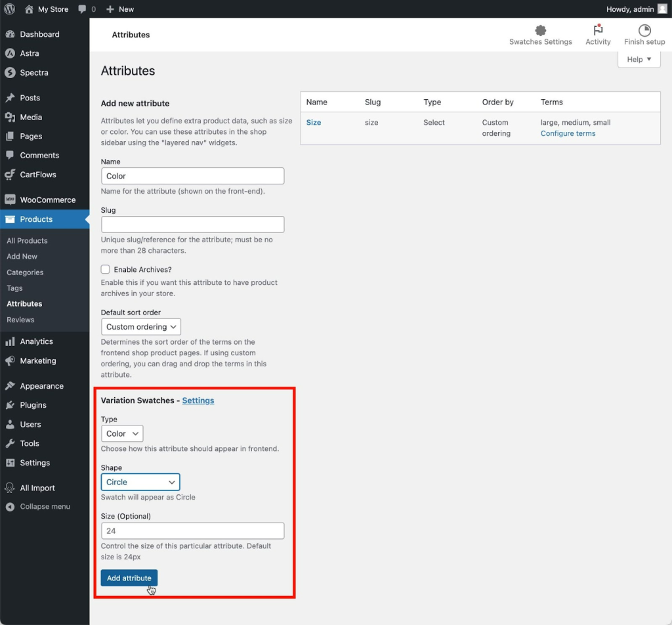Screen dimensions: 672x625
Task: Open the Configure terms link
Action: coord(568,133)
